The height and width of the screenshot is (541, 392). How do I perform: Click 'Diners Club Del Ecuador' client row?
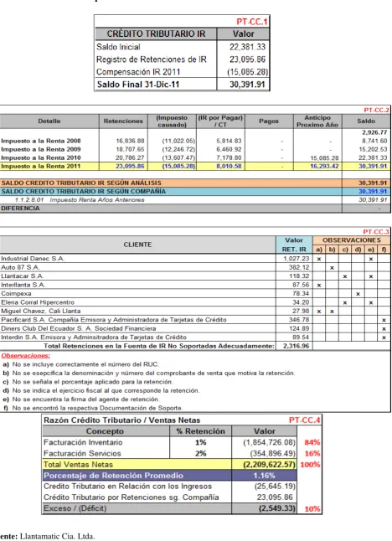195,328
